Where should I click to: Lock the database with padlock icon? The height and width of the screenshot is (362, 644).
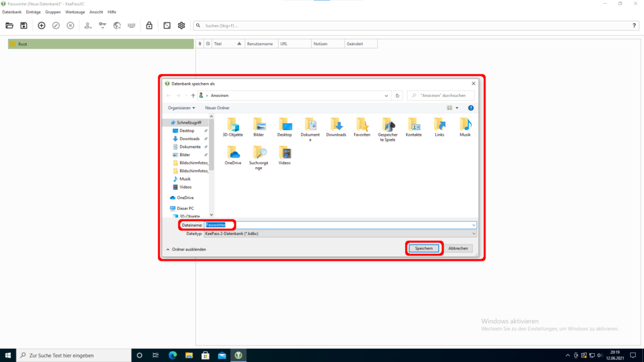point(149,25)
